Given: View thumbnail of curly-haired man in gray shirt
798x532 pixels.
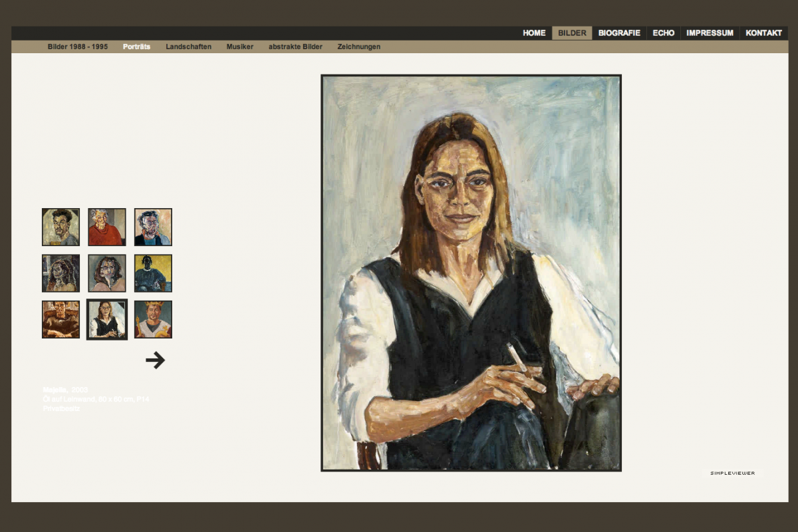Looking at the screenshot, I should click(x=61, y=227).
